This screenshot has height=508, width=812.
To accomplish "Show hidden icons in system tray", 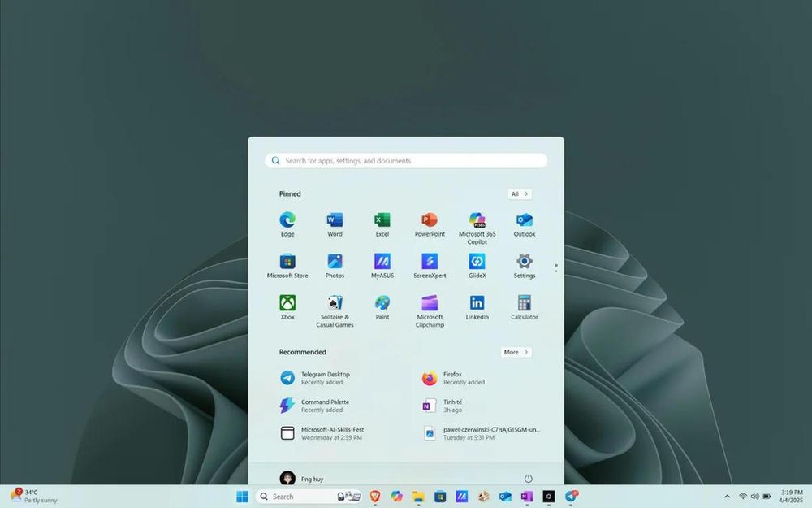I will pos(727,497).
